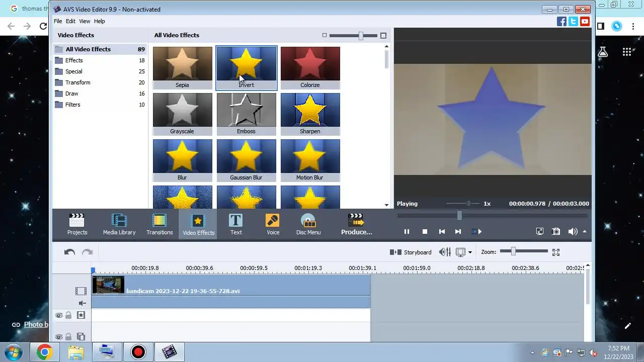644x362 pixels.
Task: Open the audio mixer icon
Action: (445, 252)
